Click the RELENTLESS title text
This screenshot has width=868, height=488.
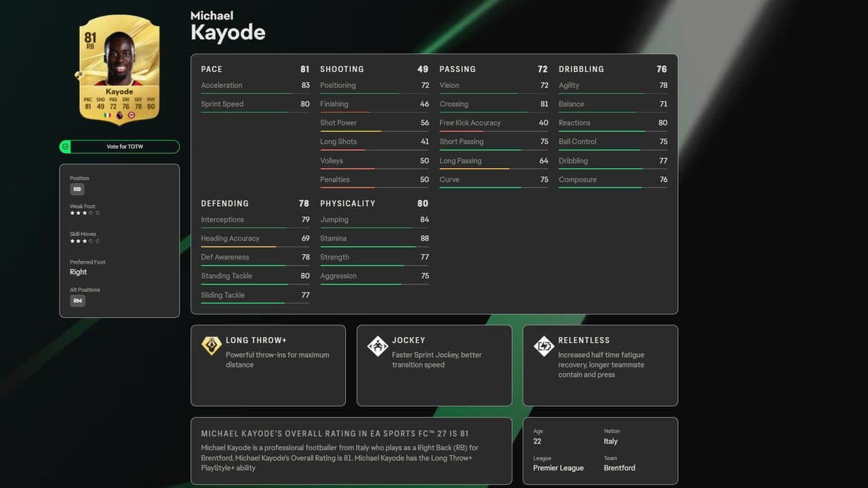584,340
